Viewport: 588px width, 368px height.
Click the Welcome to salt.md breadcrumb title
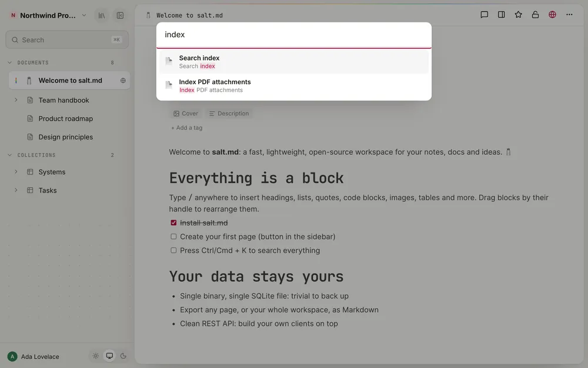pos(189,15)
